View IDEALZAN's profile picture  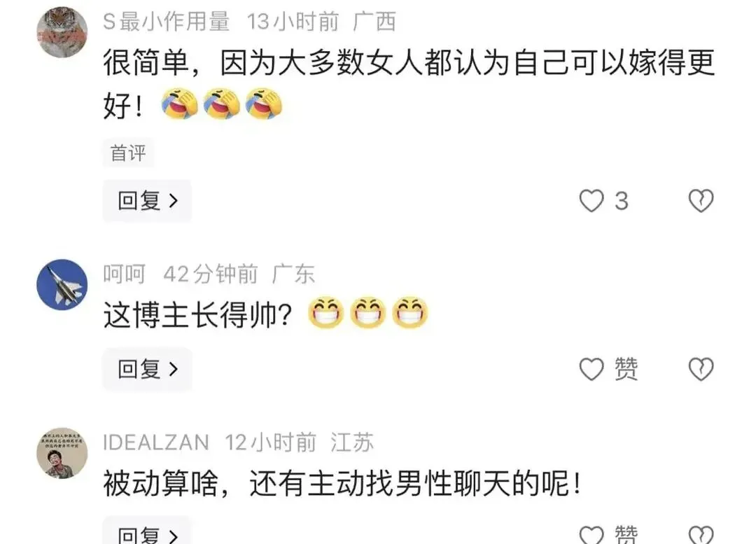[x=62, y=454]
